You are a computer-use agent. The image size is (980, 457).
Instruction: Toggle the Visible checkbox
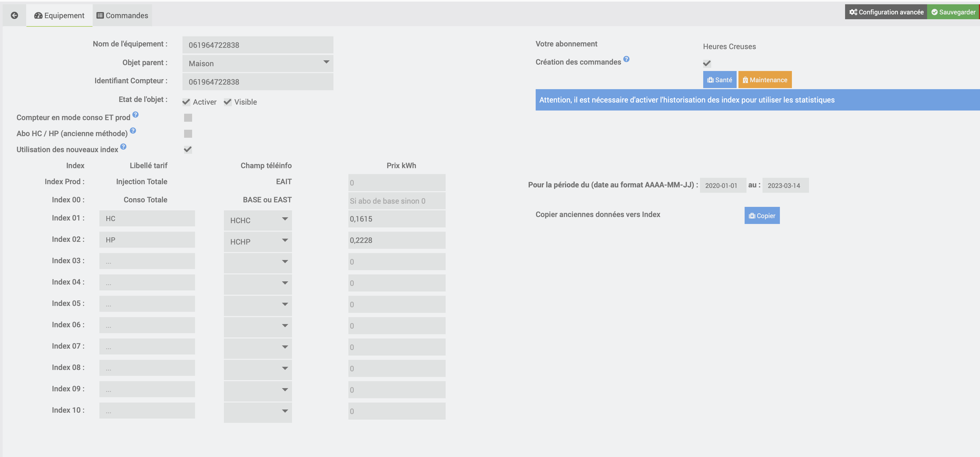[228, 102]
